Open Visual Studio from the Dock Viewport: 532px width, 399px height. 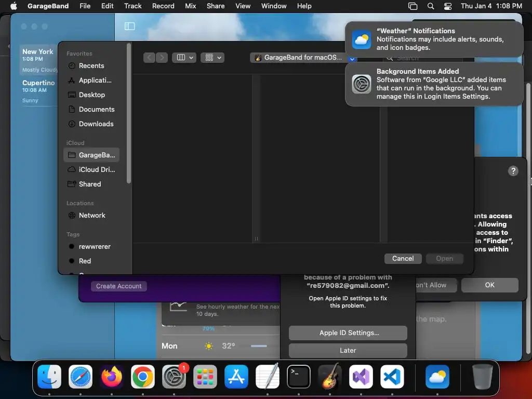pyautogui.click(x=361, y=377)
